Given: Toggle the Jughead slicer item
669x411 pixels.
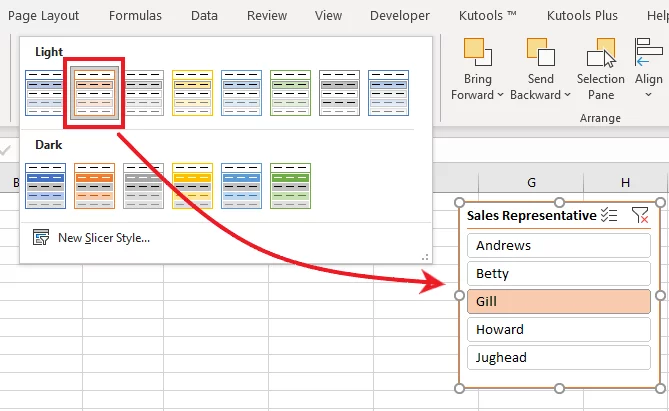Looking at the screenshot, I should [558, 357].
